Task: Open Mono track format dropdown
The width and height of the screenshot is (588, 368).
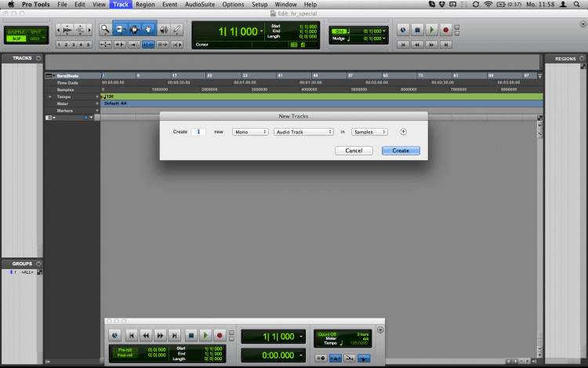Action: pos(250,132)
